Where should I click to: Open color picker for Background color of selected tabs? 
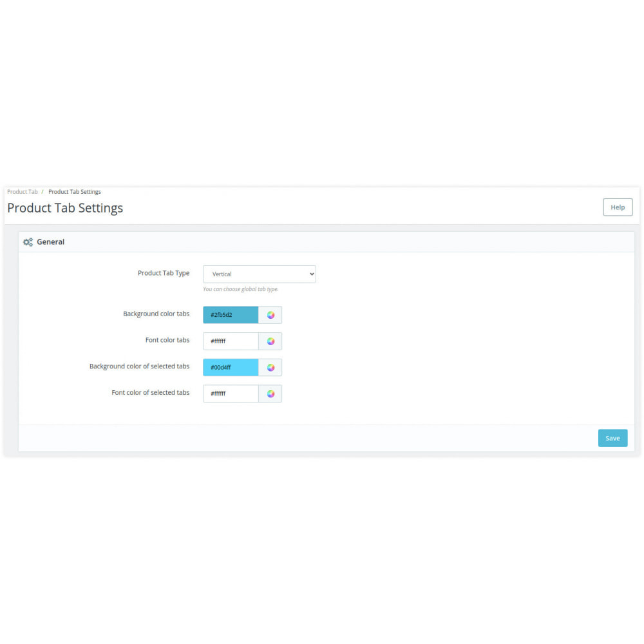[x=270, y=368]
